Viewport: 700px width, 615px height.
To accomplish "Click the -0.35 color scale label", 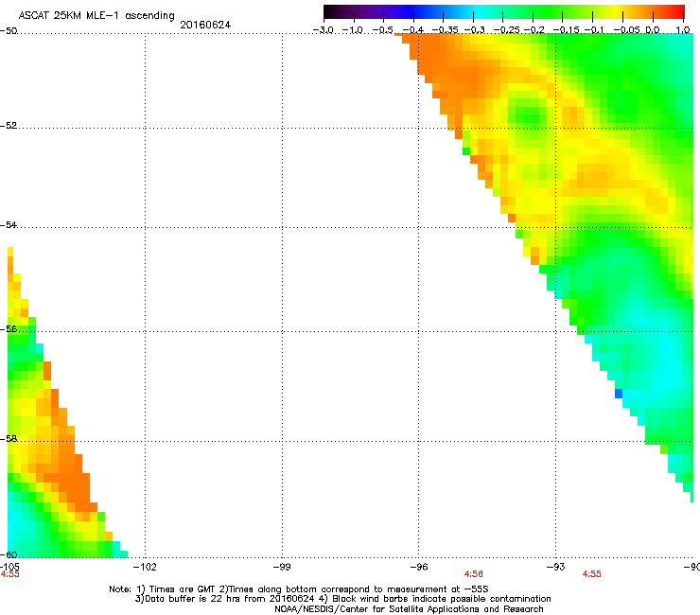I will [x=445, y=30].
